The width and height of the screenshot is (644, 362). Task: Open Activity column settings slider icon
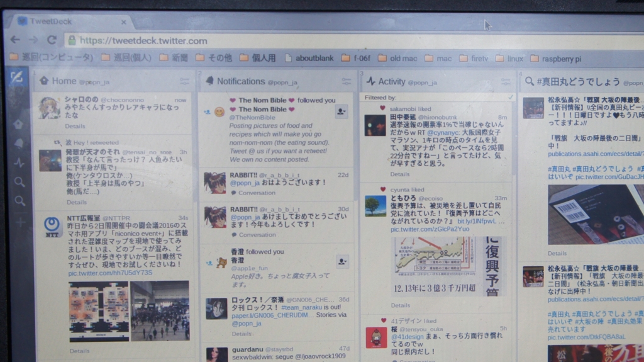pos(505,82)
